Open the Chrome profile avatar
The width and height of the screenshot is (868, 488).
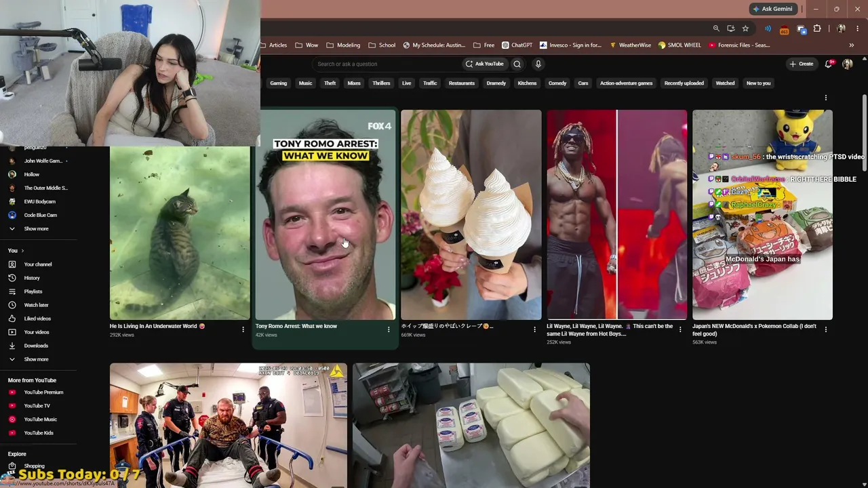pyautogui.click(x=841, y=28)
